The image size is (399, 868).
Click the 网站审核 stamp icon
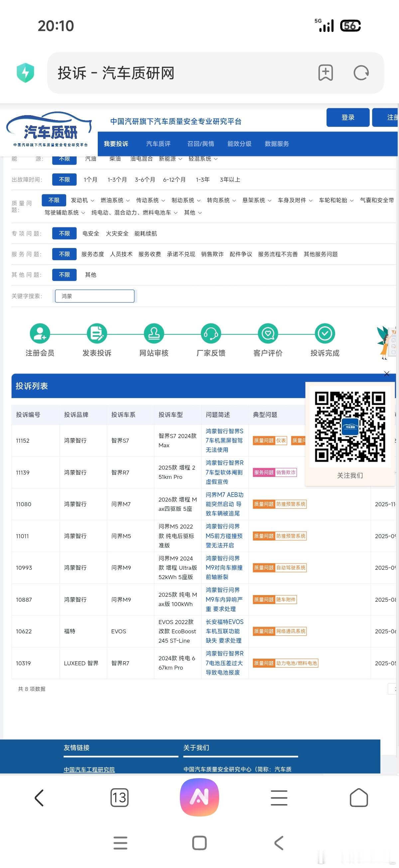[154, 333]
